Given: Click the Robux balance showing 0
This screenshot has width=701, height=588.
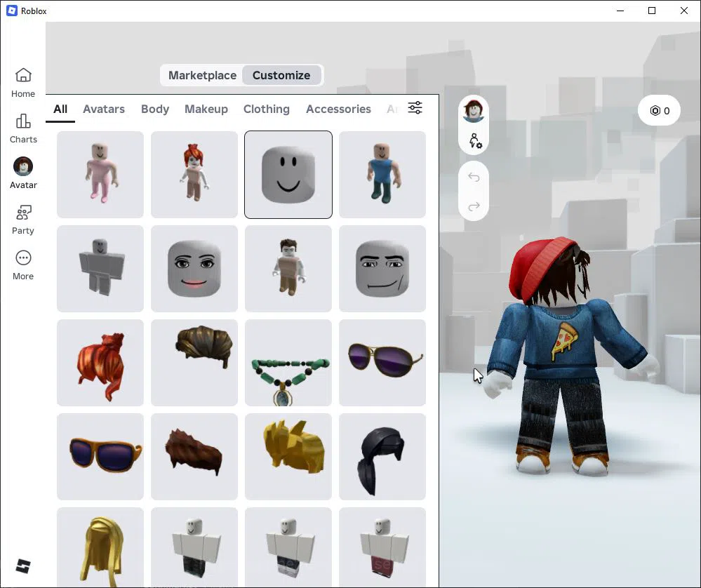Looking at the screenshot, I should click(x=660, y=110).
